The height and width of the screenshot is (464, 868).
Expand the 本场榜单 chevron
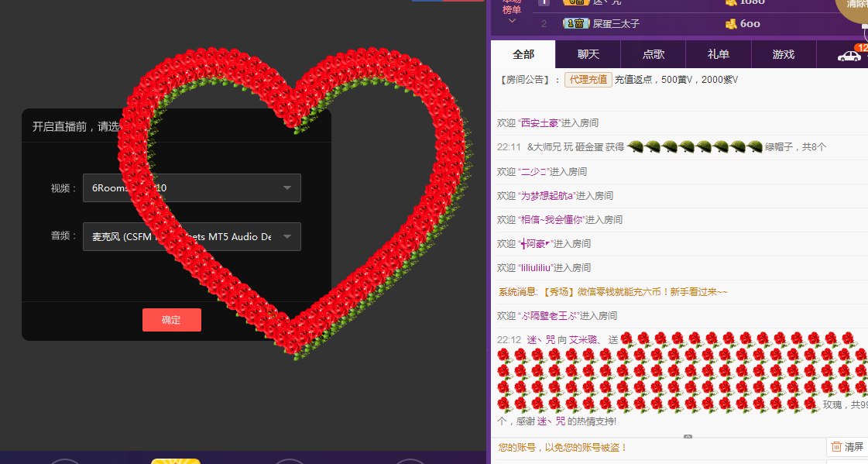512,21
